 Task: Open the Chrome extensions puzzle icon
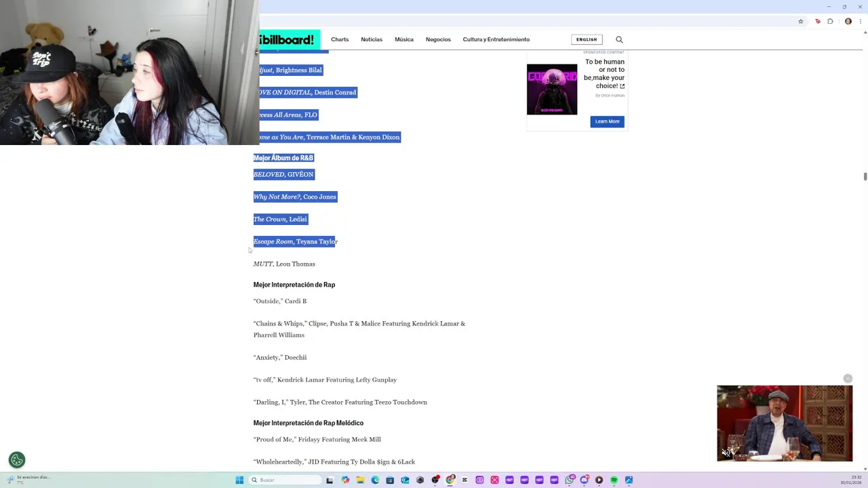click(830, 21)
